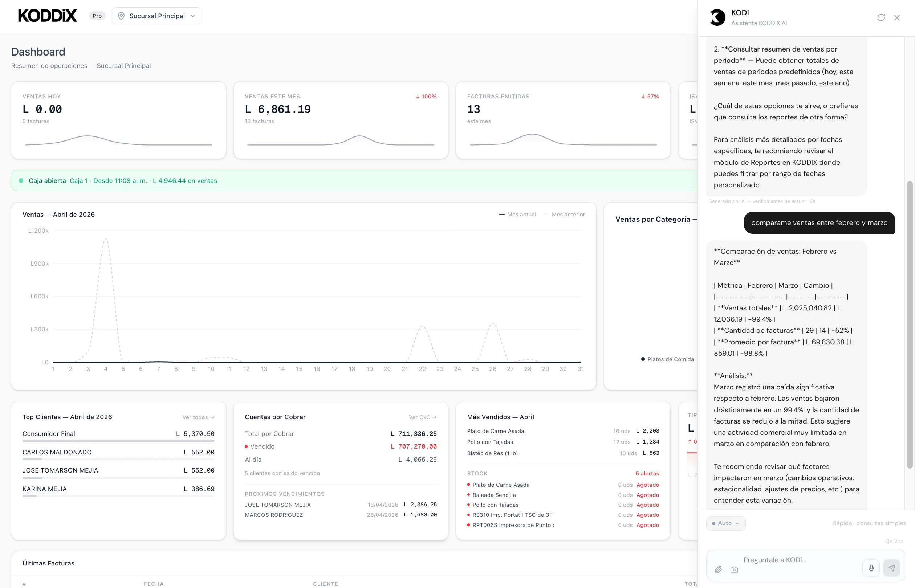Click the refresh conversation icon in KODi header

point(881,17)
